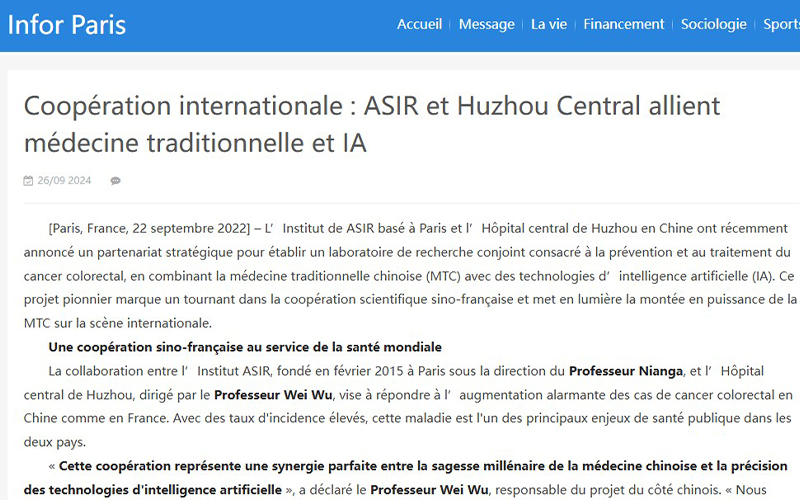Navigate to the Financement section
The height and width of the screenshot is (500, 800).
point(623,24)
